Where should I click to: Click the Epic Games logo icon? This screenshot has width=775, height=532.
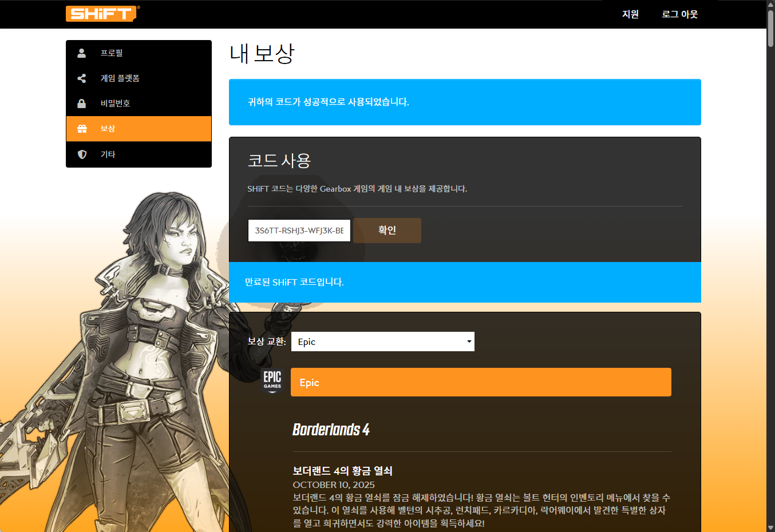click(272, 381)
